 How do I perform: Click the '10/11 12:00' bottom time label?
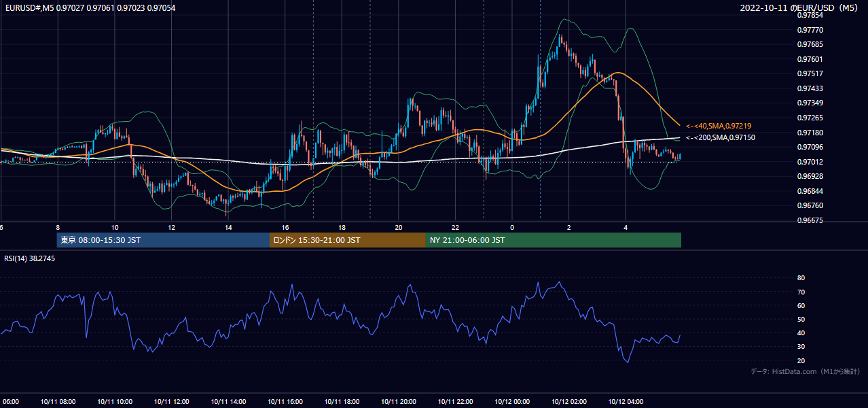171,402
